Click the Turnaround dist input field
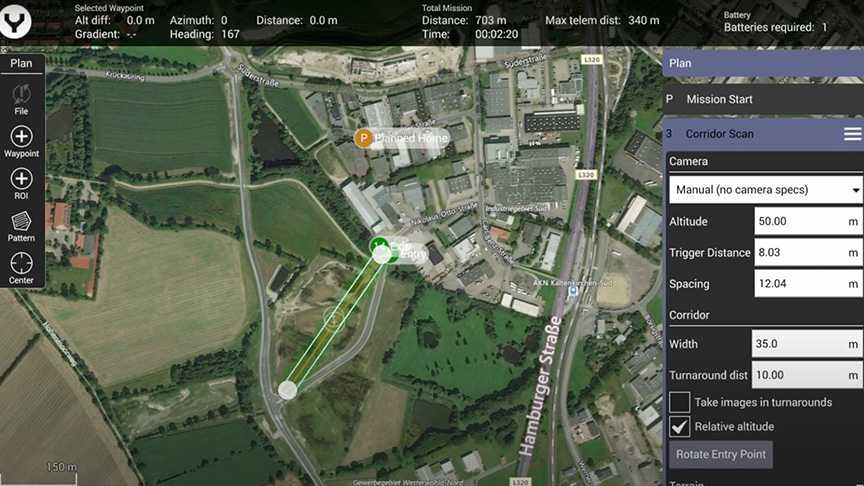Screen dimensions: 864x486 807,375
